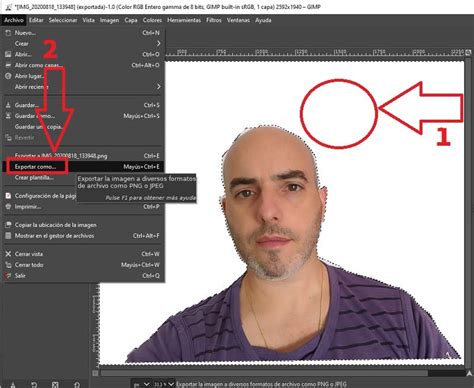Choose Abrir... menu entry

[x=83, y=54]
